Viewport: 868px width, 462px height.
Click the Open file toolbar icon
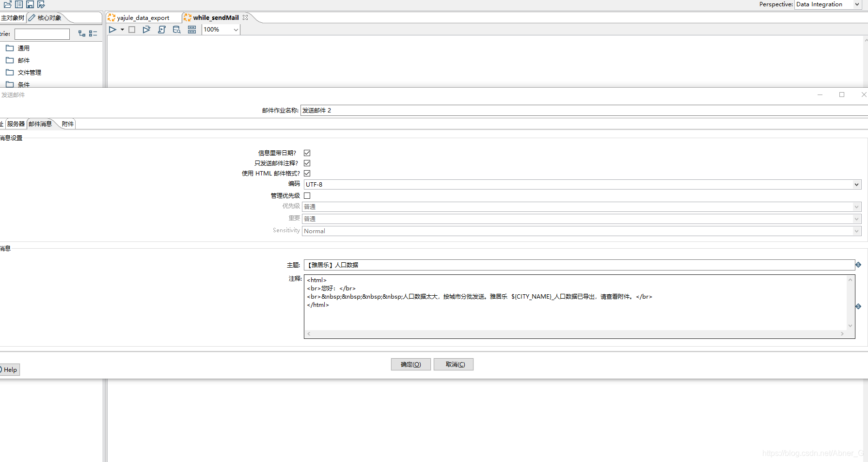[8, 4]
